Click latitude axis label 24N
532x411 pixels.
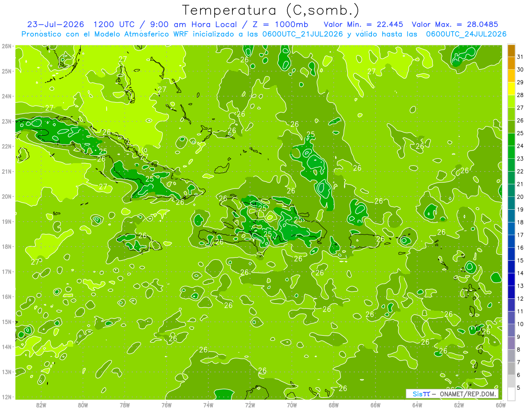pyautogui.click(x=7, y=96)
